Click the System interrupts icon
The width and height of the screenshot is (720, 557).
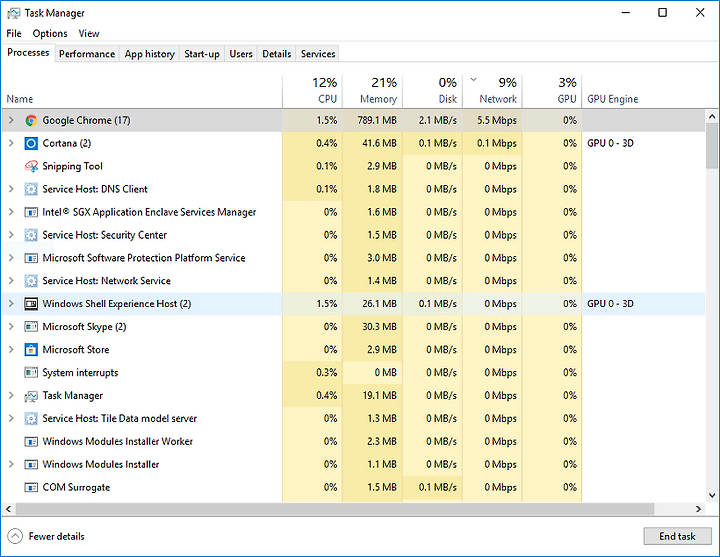[x=31, y=372]
